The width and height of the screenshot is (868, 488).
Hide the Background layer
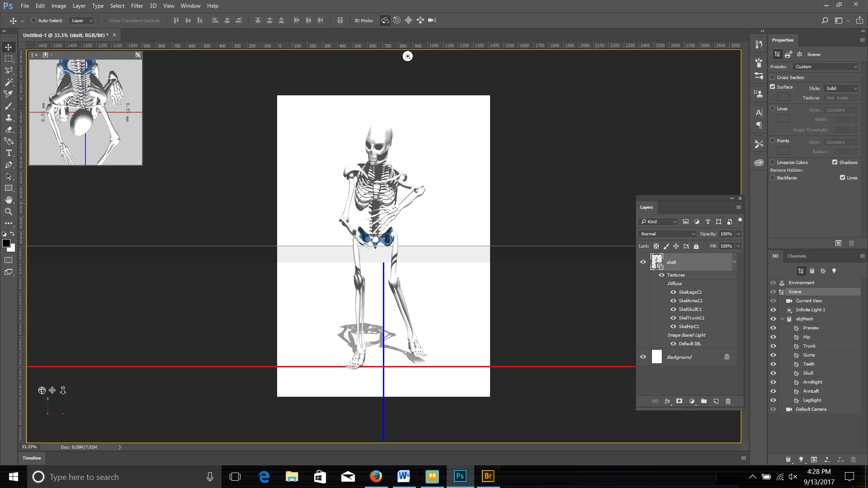(x=643, y=357)
